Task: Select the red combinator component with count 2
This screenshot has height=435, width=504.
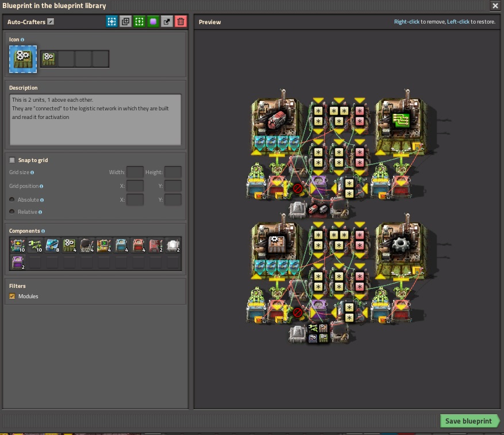Action: click(x=156, y=245)
